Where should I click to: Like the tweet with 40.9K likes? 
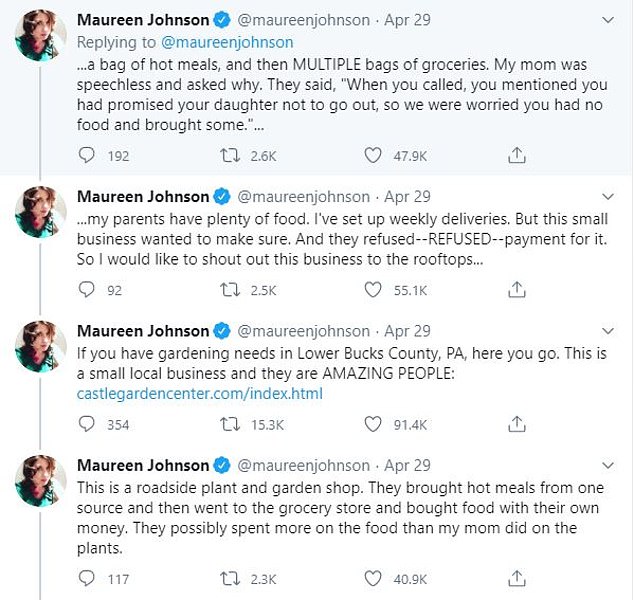point(372,578)
